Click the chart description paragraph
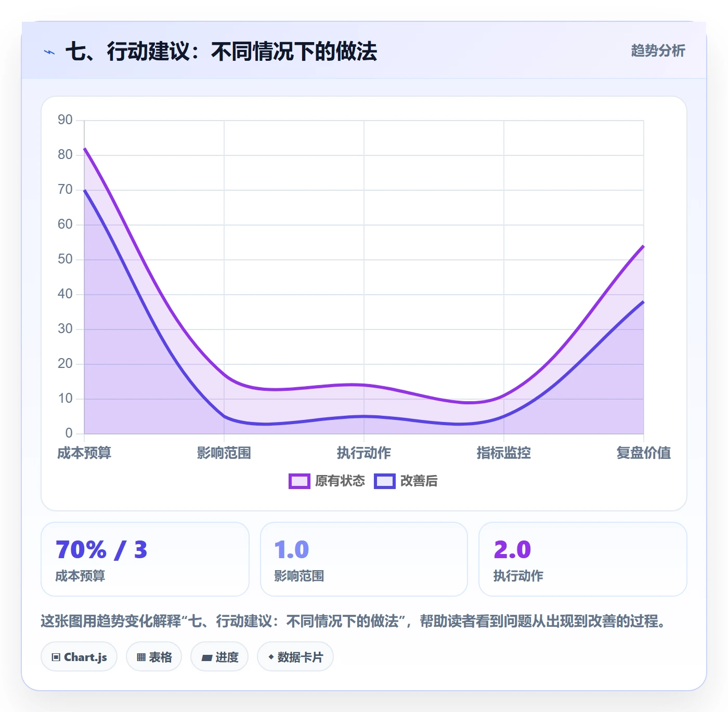The height and width of the screenshot is (712, 728). coord(354,621)
